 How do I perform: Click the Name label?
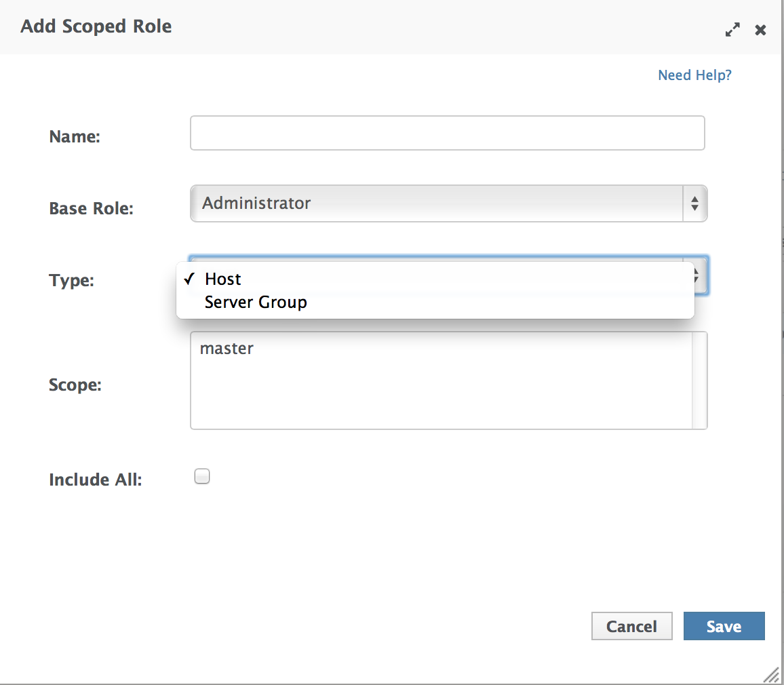click(75, 137)
